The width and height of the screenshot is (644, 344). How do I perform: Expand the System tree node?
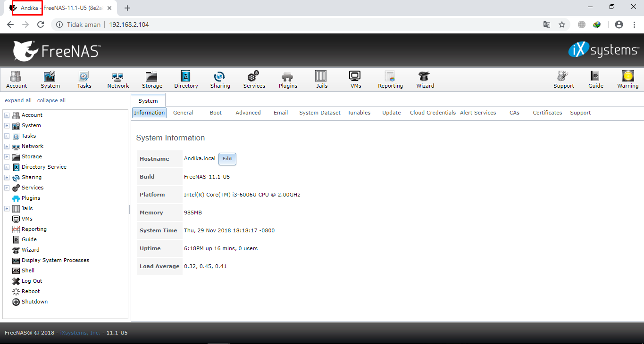tap(7, 125)
